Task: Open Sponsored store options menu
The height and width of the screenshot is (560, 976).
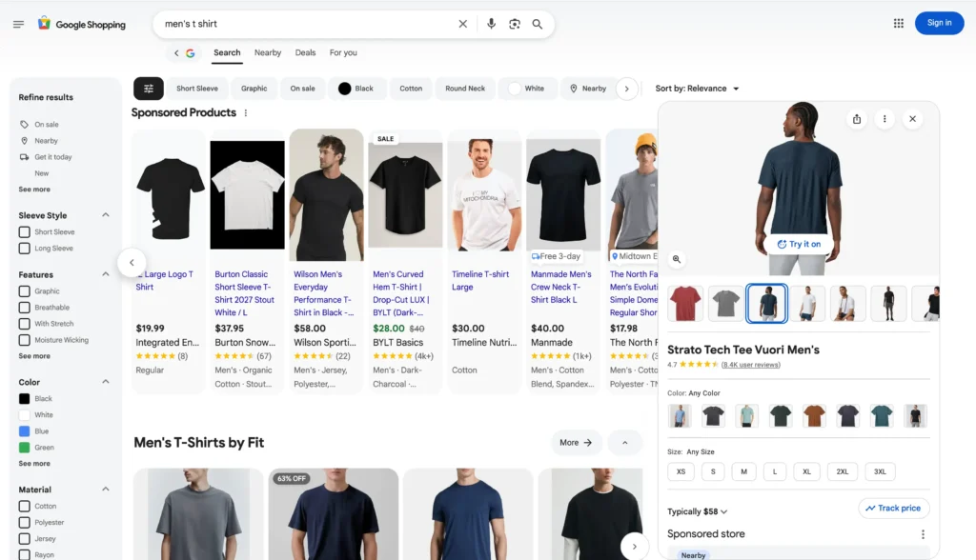Action: (x=923, y=534)
